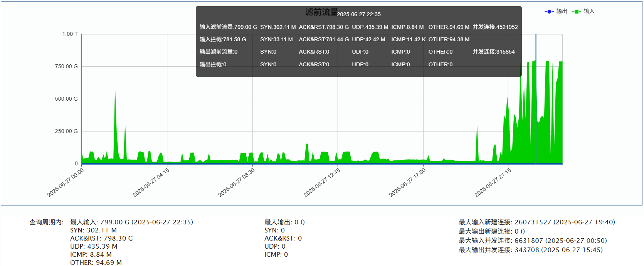This screenshot has width=644, height=266.
Task: Select the x-axis label 2025-06-27 17:00
Action: pos(407,182)
